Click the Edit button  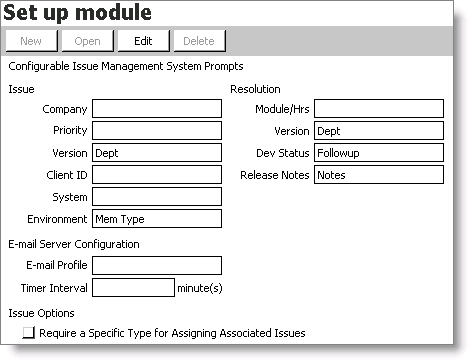click(x=144, y=41)
